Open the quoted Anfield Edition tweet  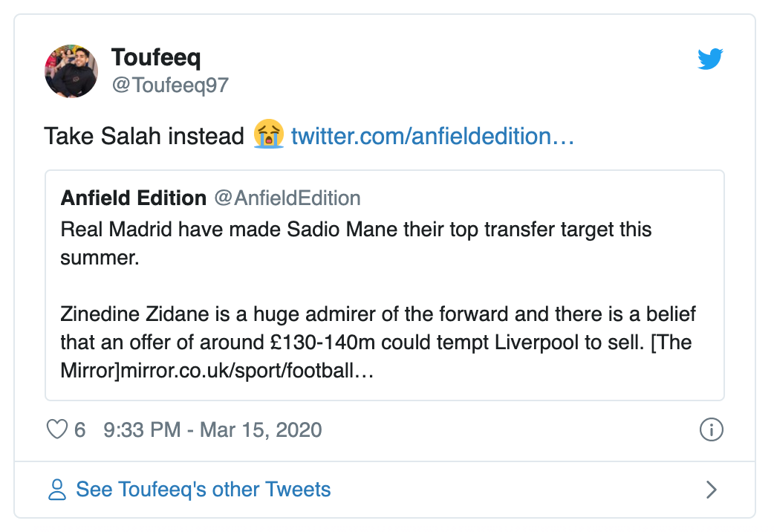click(385, 285)
